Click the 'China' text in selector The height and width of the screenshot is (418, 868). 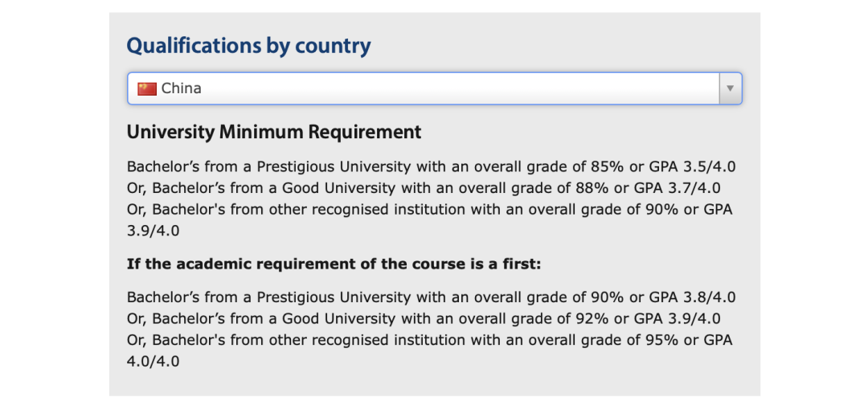[181, 88]
